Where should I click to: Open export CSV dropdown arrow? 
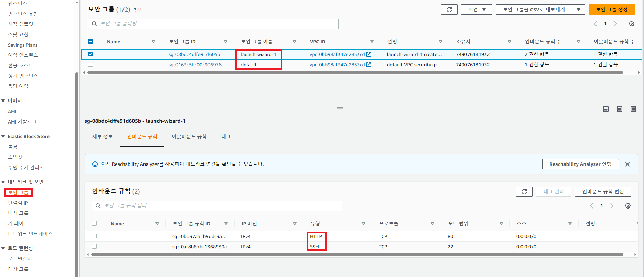579,10
